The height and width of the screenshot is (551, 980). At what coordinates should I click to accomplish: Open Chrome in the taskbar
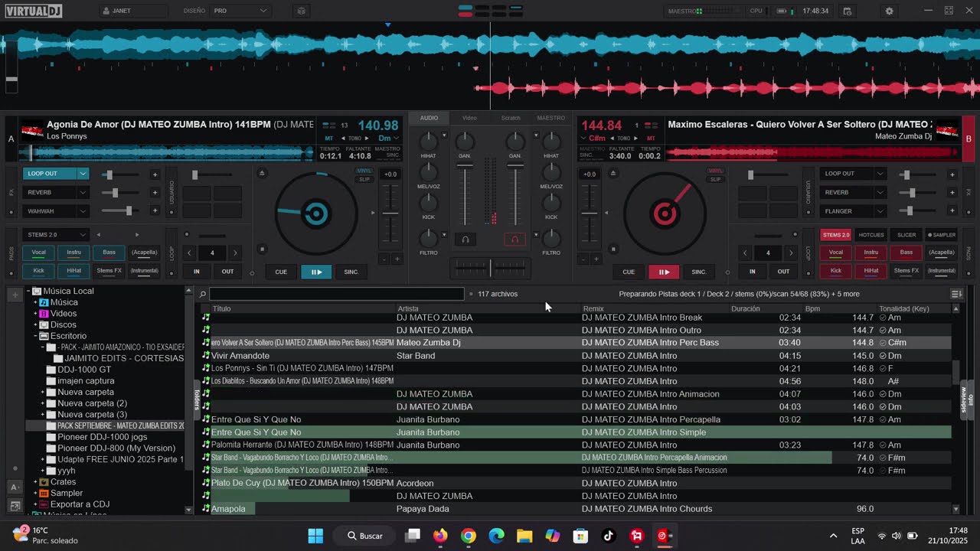click(469, 536)
